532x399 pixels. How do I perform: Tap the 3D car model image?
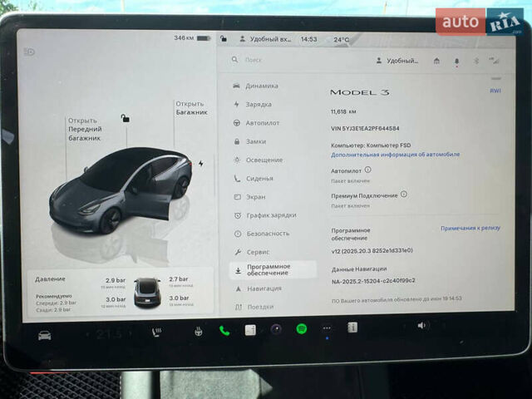coord(121,190)
